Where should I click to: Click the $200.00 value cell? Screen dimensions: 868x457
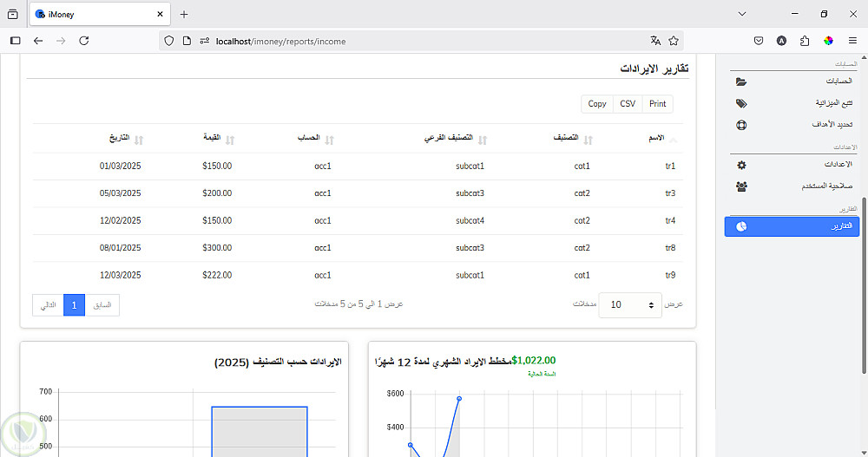pos(217,193)
